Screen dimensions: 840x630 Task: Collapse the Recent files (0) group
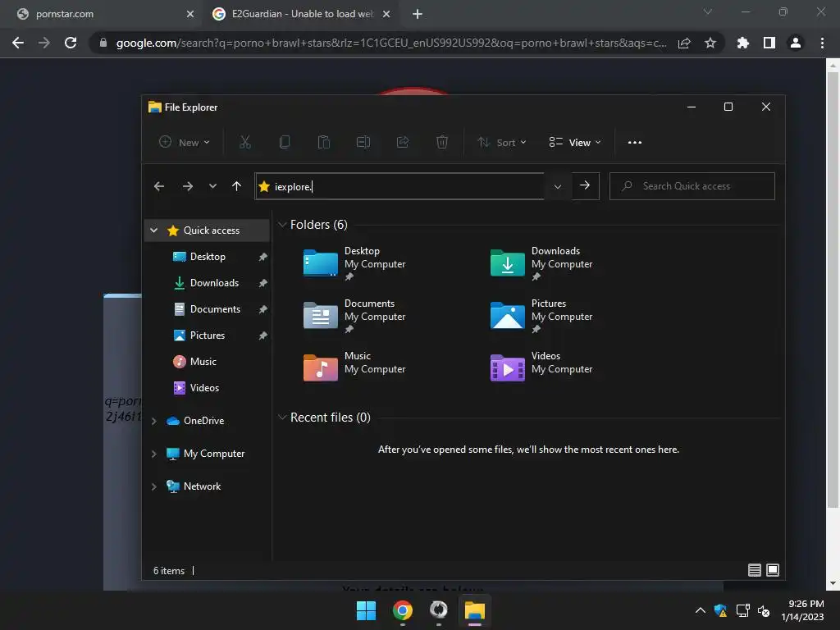coord(282,418)
